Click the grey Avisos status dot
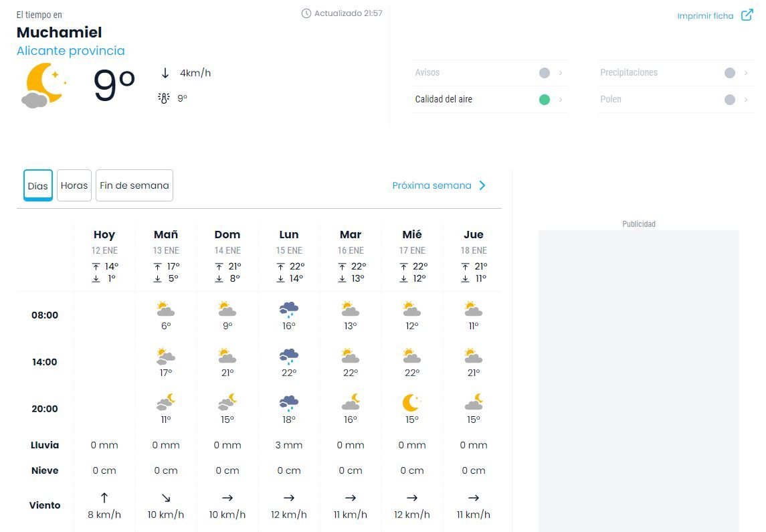 tap(544, 73)
